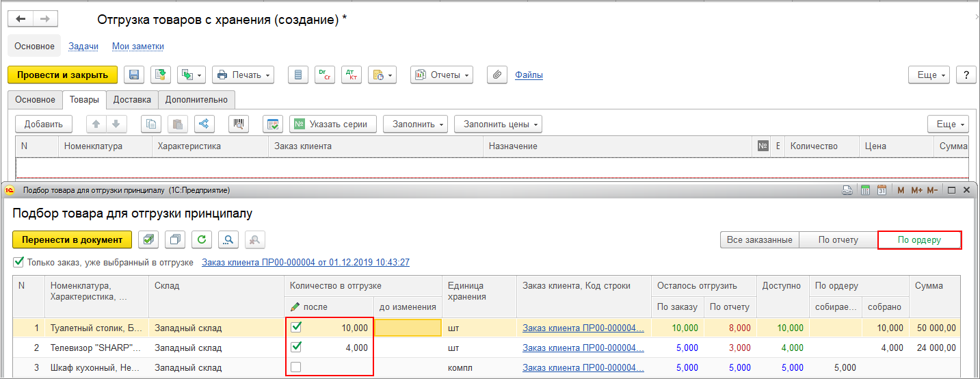Click the paperclip attachments icon
Screen dimensions: 980x379
pos(497,75)
